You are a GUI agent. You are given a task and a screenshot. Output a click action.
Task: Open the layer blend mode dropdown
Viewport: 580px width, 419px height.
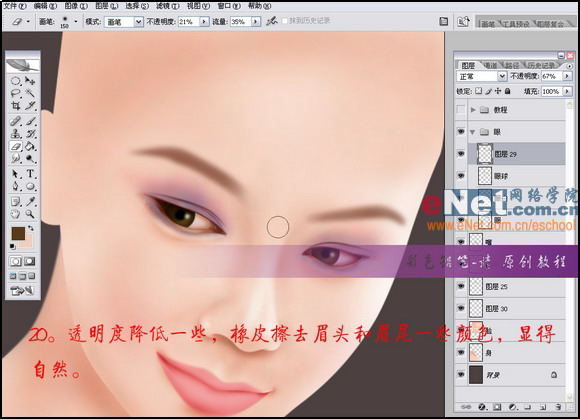(x=502, y=76)
